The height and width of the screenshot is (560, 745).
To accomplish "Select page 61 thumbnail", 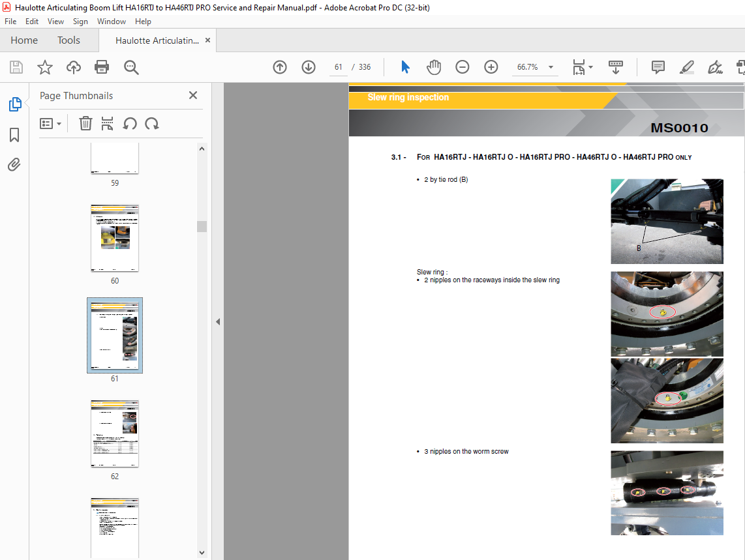I will [115, 335].
